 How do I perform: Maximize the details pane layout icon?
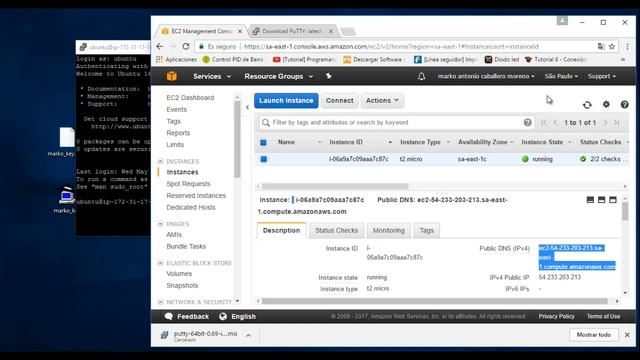(613, 200)
